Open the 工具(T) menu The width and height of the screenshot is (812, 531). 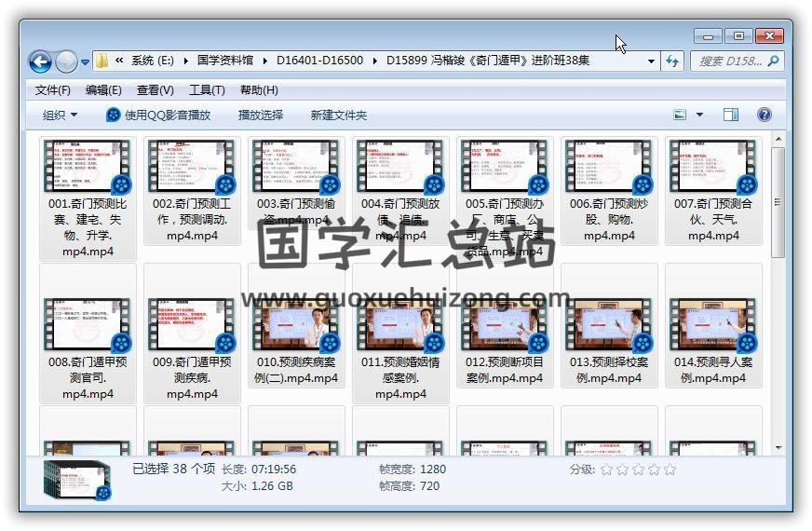(x=207, y=90)
